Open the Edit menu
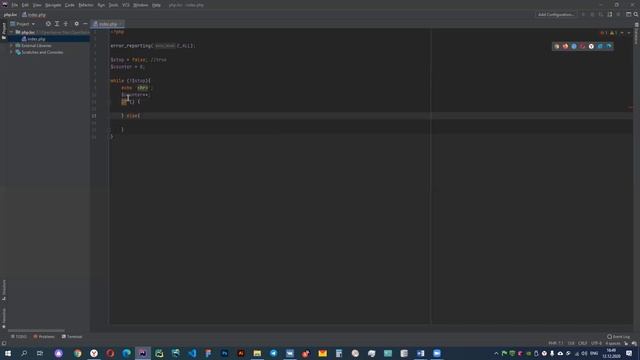The height and width of the screenshot is (360, 640). pyautogui.click(x=25, y=5)
